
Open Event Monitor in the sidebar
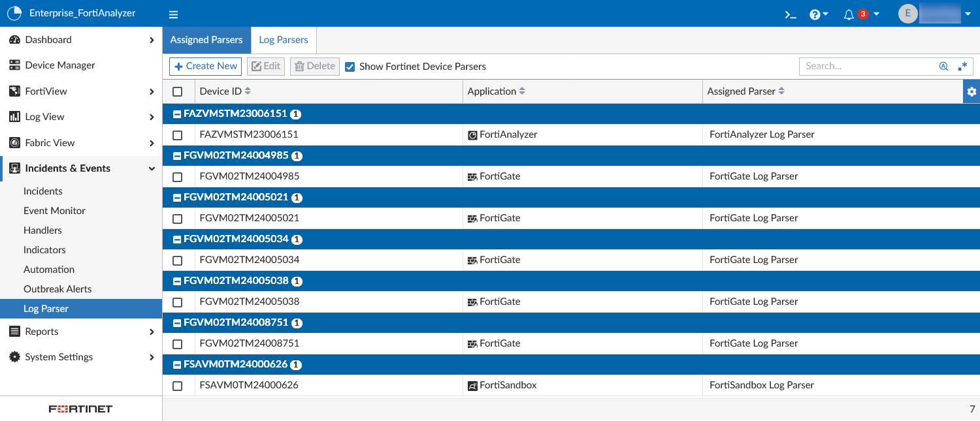pyautogui.click(x=54, y=211)
